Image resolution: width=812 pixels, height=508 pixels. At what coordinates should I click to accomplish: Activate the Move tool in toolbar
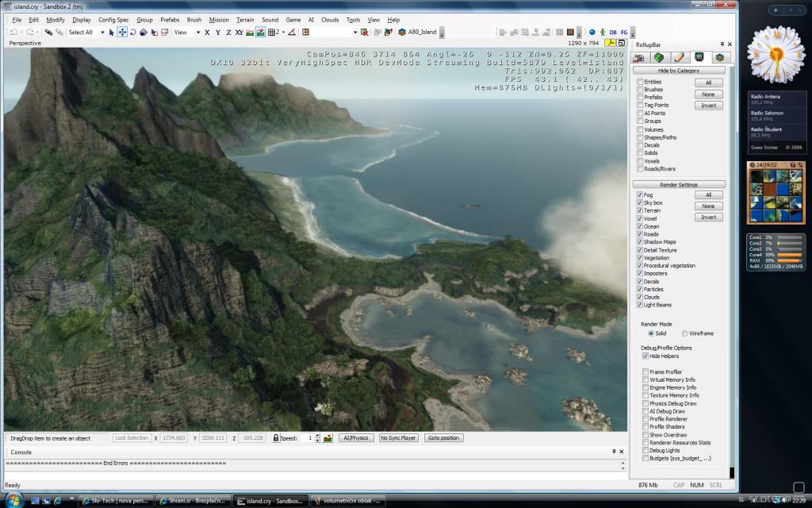pos(122,32)
